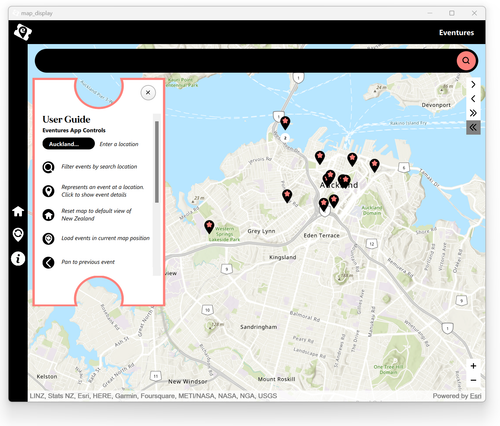Click the Kelston map label

pyautogui.click(x=47, y=376)
